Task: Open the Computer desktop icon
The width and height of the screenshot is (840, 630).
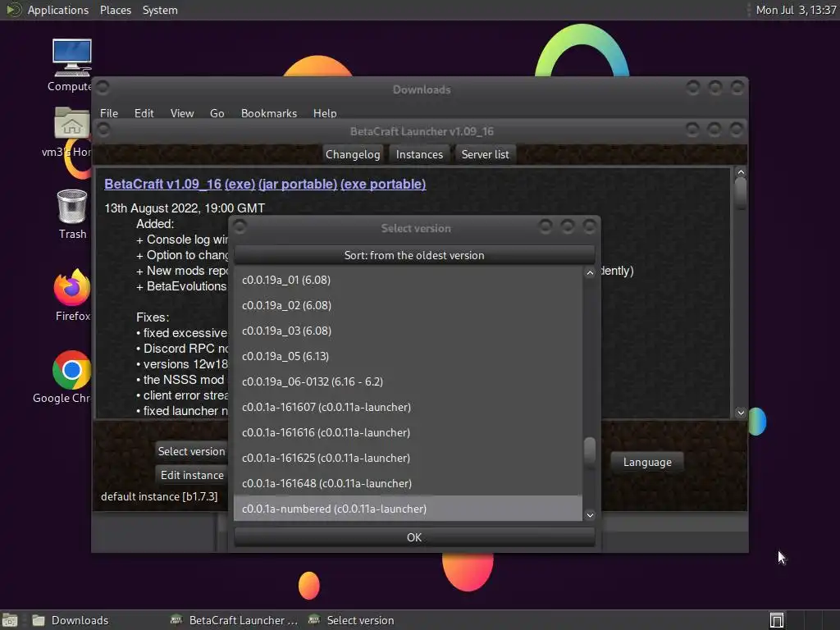Action: click(72, 66)
